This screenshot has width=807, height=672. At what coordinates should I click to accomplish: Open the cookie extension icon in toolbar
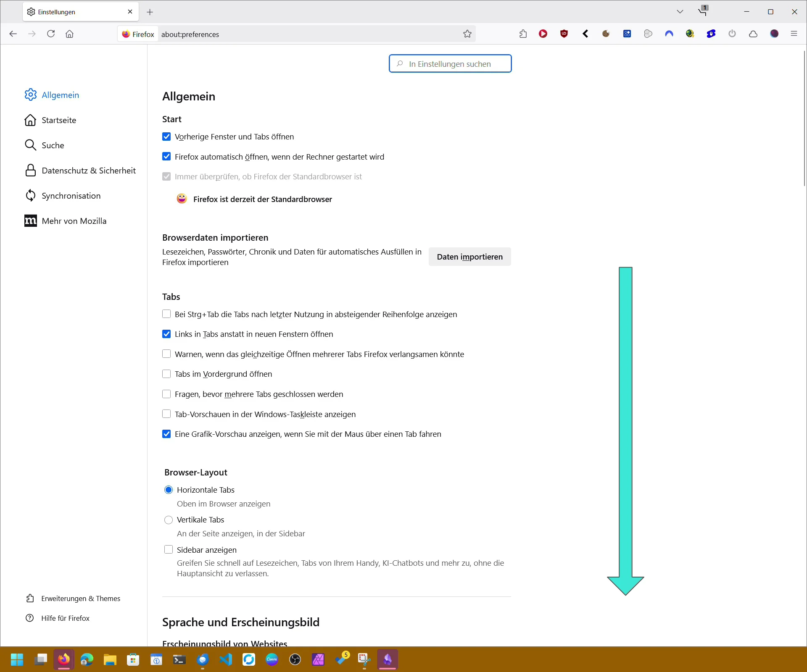[x=606, y=34]
